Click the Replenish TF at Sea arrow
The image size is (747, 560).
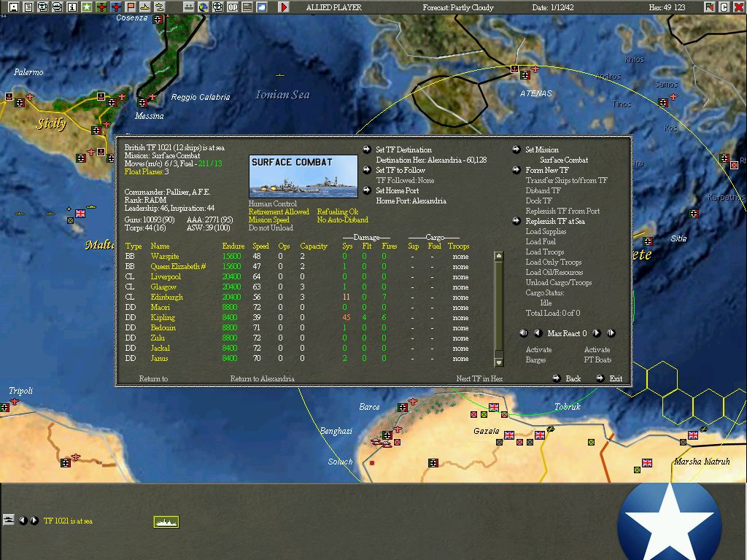[x=516, y=220]
